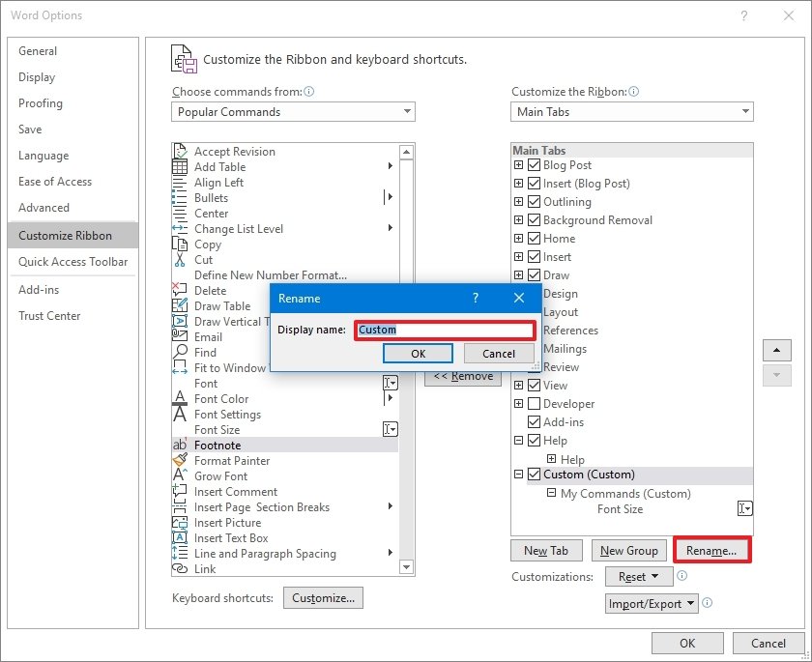
Task: Select the Copy command icon
Action: click(180, 244)
